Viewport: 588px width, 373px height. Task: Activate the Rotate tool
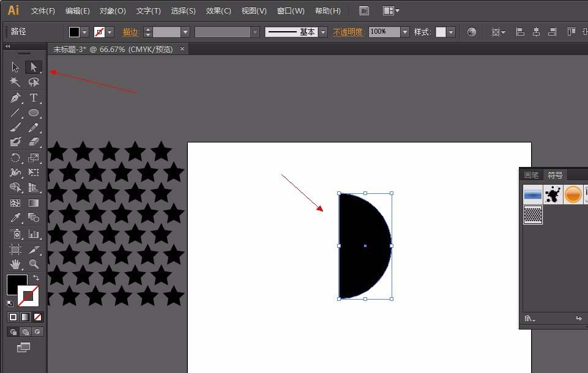[x=15, y=158]
